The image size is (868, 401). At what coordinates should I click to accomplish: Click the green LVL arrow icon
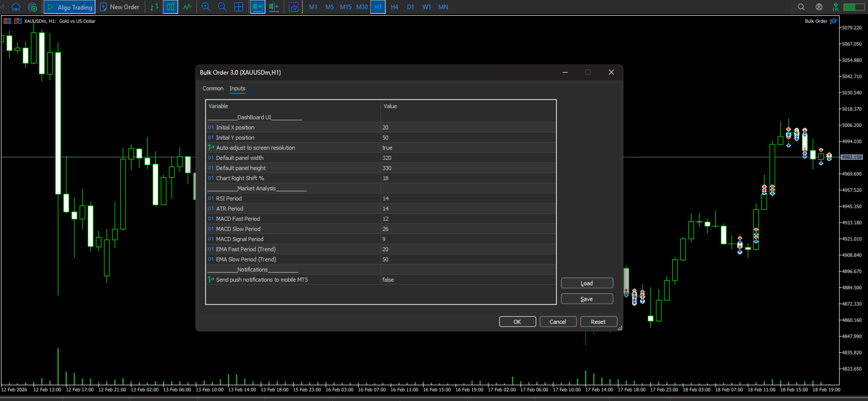tap(836, 7)
